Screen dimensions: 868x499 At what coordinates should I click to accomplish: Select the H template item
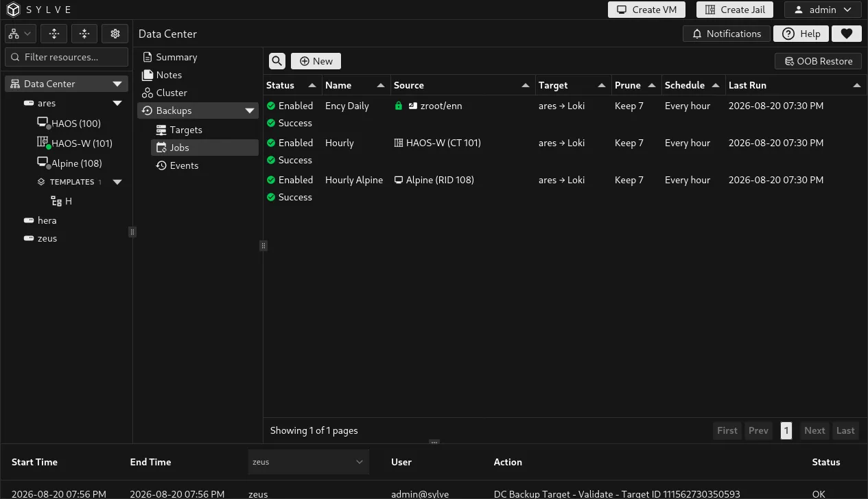point(62,201)
